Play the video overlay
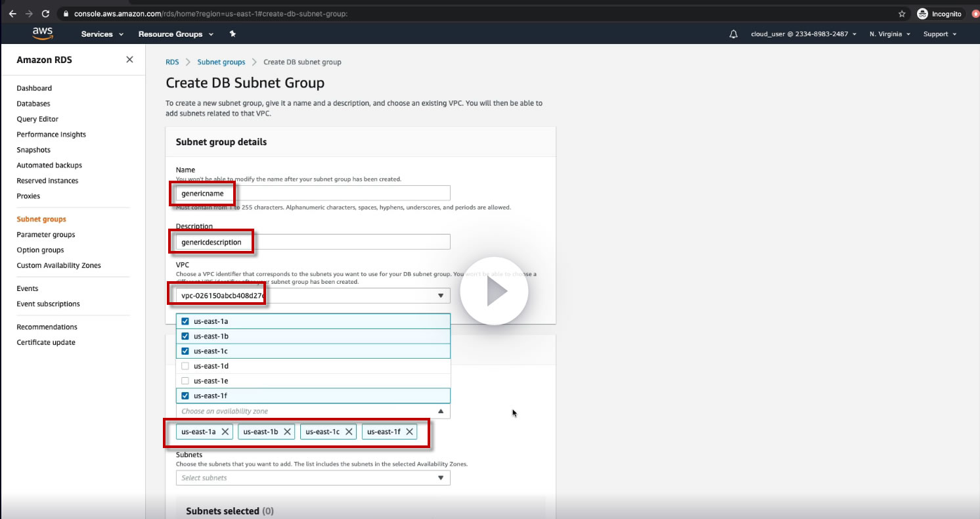Screen dimensions: 980x519 tap(494, 291)
